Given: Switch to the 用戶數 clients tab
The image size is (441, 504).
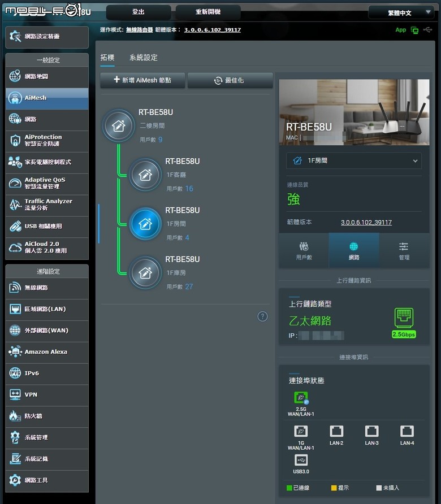Looking at the screenshot, I should [304, 251].
